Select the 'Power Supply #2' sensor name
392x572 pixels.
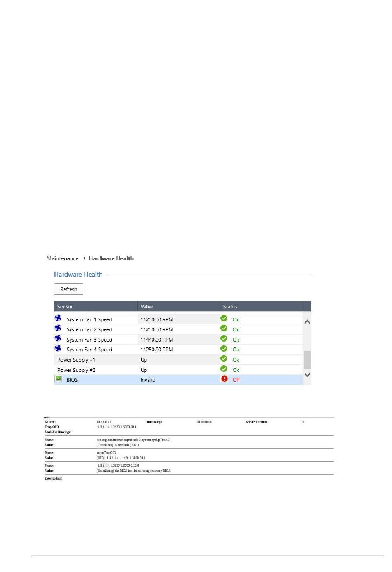click(76, 370)
